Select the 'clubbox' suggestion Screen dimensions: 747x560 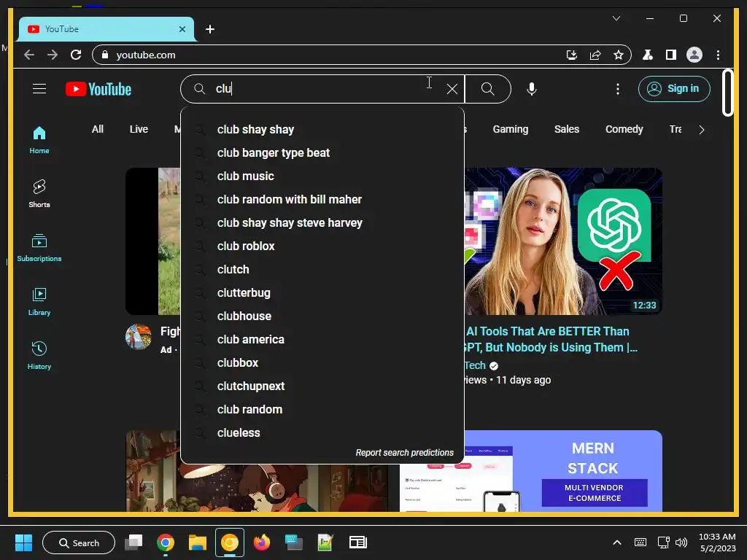click(x=322, y=363)
